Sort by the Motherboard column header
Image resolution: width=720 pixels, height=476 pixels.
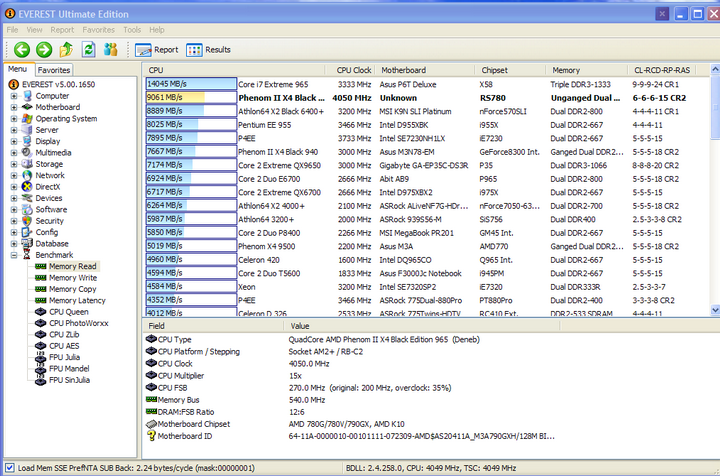coord(425,70)
